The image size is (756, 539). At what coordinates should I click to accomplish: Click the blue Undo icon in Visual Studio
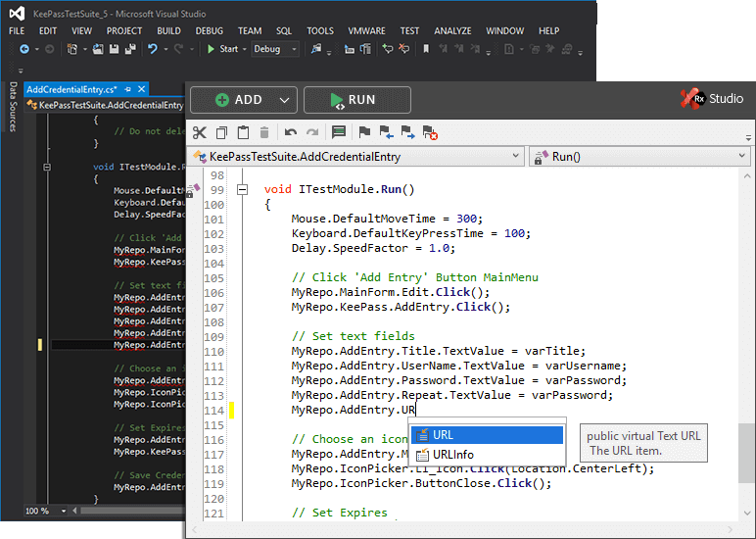point(153,49)
